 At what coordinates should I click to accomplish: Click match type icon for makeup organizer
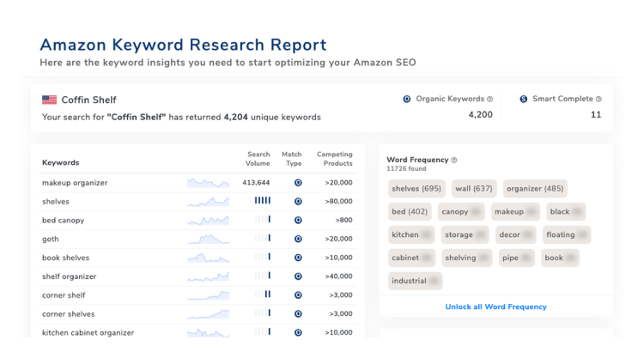point(298,183)
